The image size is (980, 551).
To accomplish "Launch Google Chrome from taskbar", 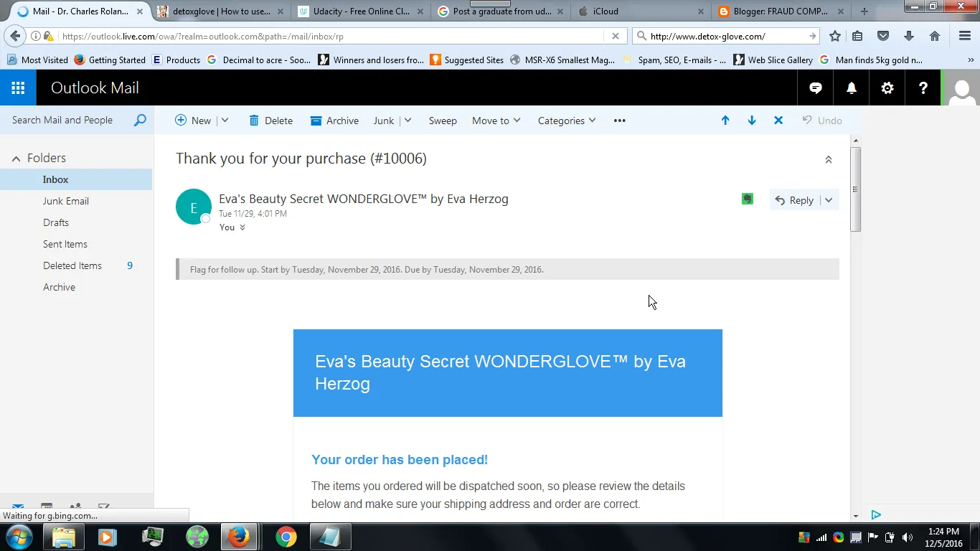I will (286, 537).
